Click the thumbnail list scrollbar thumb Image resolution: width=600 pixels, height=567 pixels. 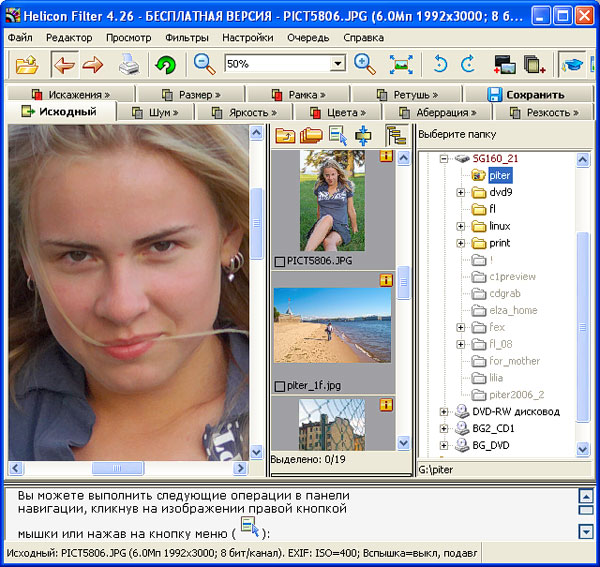(403, 282)
